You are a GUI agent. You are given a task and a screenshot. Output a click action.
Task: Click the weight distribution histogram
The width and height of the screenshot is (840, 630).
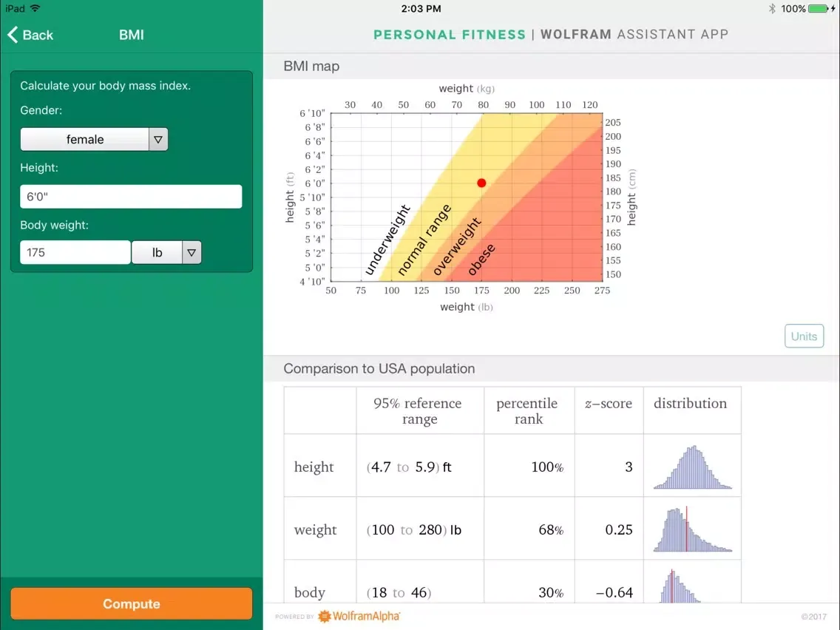692,529
